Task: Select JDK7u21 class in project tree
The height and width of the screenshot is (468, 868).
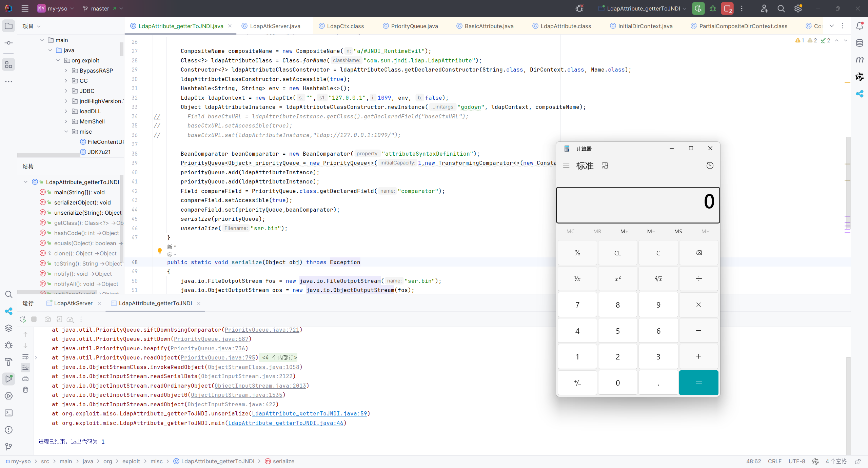Action: pyautogui.click(x=99, y=152)
